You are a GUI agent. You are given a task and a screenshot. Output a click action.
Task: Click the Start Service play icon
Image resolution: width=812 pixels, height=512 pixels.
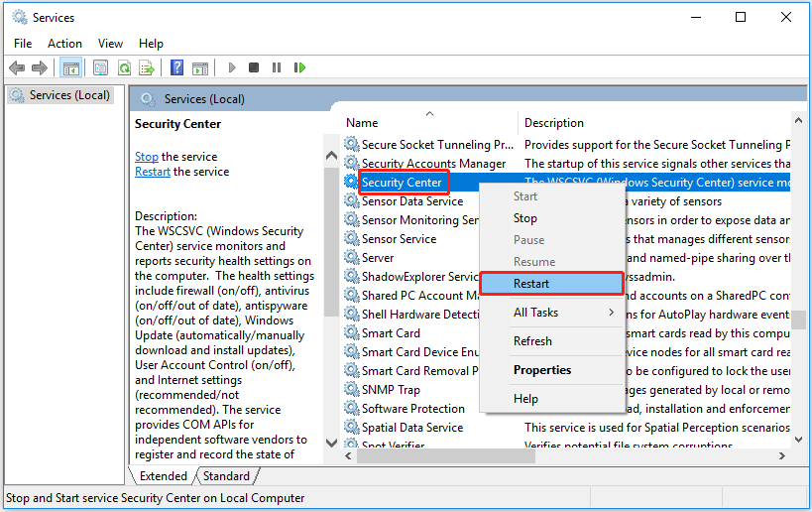232,67
